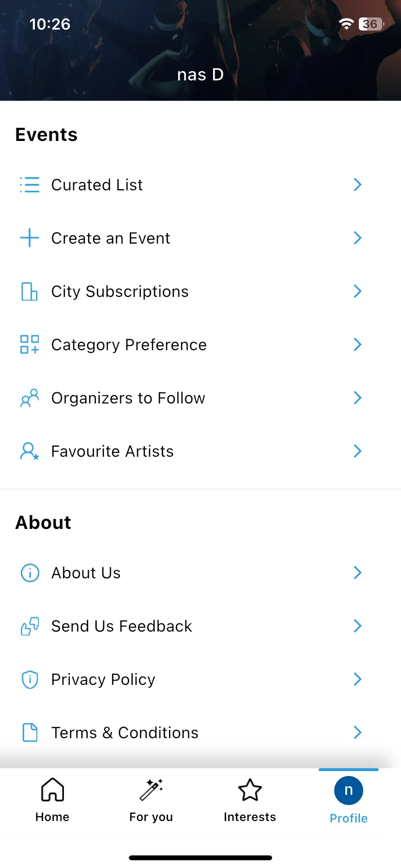Viewport: 401px width, 868px height.
Task: Tap the Organizers to Follow people icon
Action: point(30,398)
